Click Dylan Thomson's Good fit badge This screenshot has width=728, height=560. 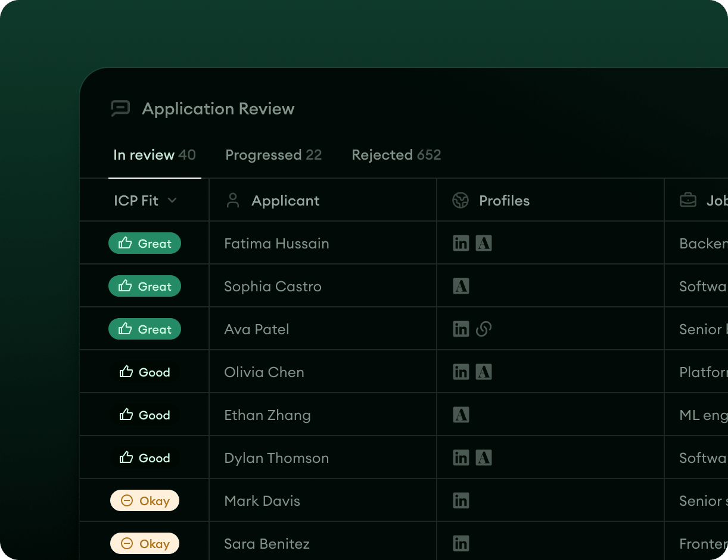click(x=145, y=458)
